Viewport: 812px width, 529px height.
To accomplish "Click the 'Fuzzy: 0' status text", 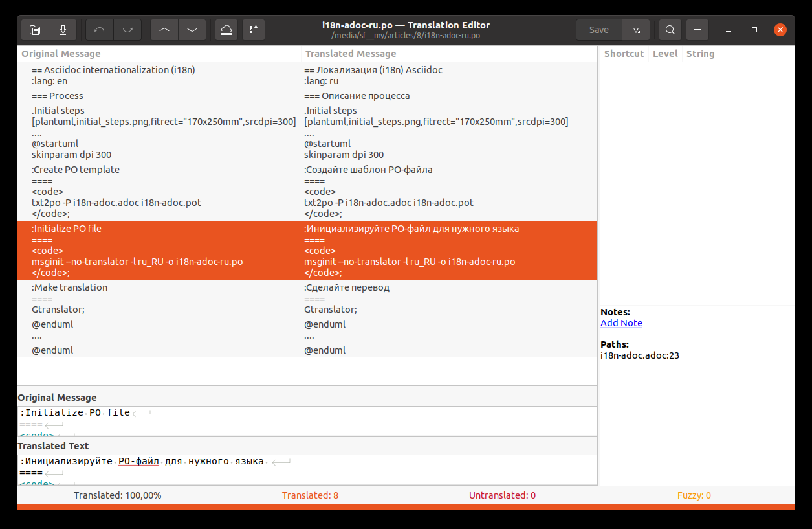I will [x=694, y=495].
